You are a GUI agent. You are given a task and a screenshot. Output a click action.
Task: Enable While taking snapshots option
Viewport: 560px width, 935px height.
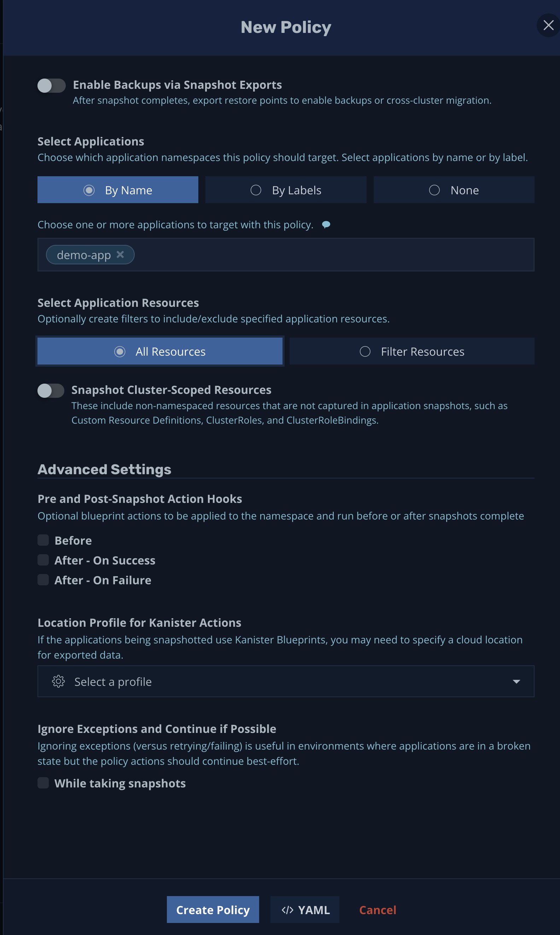tap(43, 783)
